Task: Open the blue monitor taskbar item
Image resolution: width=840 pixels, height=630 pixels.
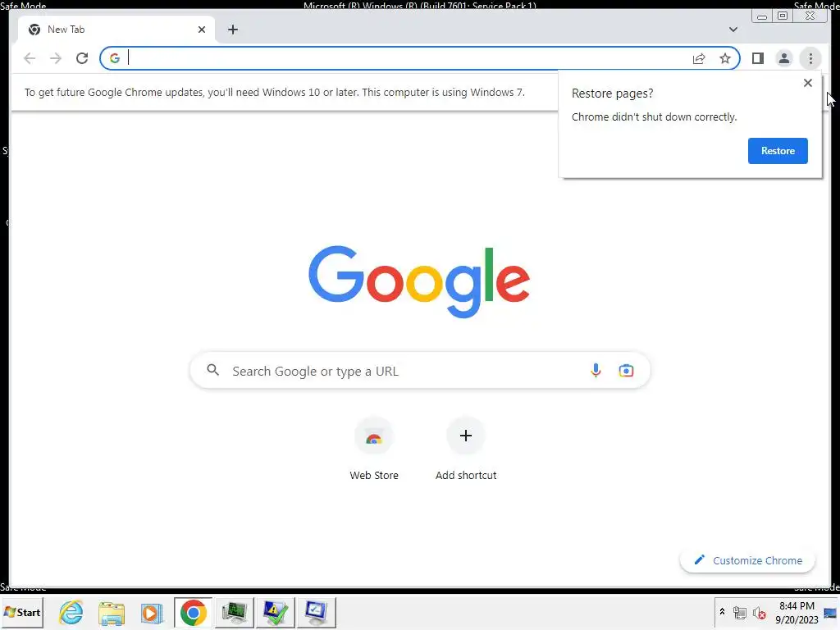Action: [316, 612]
